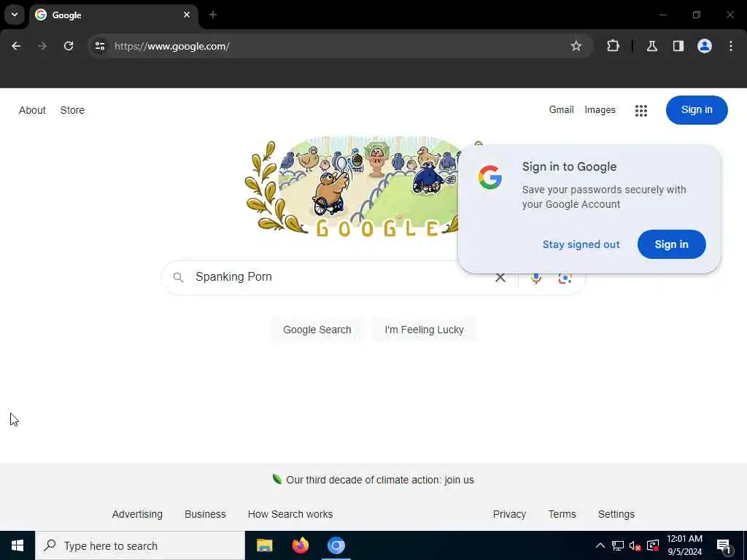The image size is (747, 560).
Task: Click the browser forward arrow
Action: [42, 46]
